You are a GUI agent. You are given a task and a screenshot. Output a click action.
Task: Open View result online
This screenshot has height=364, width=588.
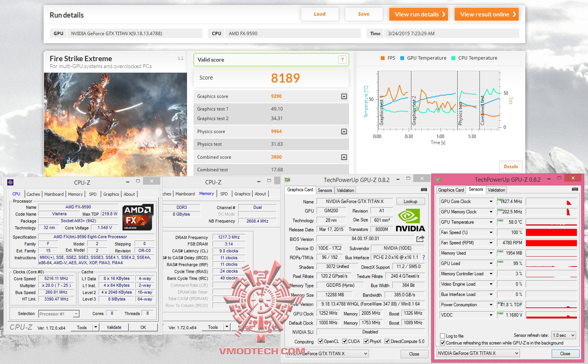(x=487, y=14)
